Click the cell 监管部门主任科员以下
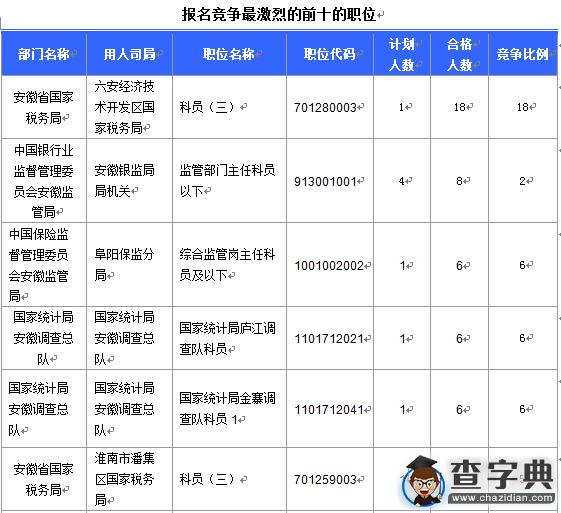The image size is (561, 513). click(228, 181)
